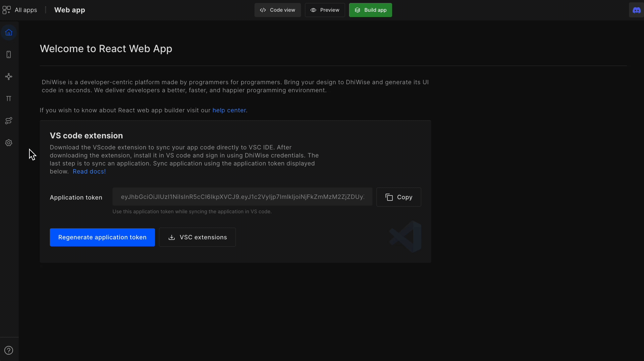The height and width of the screenshot is (361, 644).
Task: Open the settings gear icon in the sidebar
Action: tap(9, 143)
